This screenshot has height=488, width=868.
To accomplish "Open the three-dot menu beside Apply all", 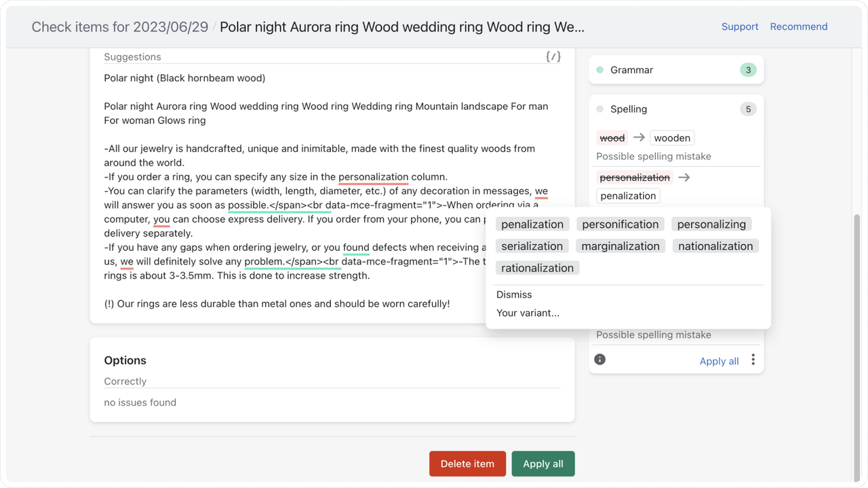I will pyautogui.click(x=753, y=360).
